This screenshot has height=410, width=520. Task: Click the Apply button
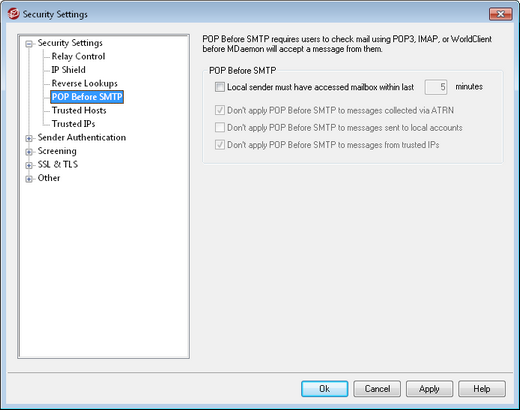[429, 389]
